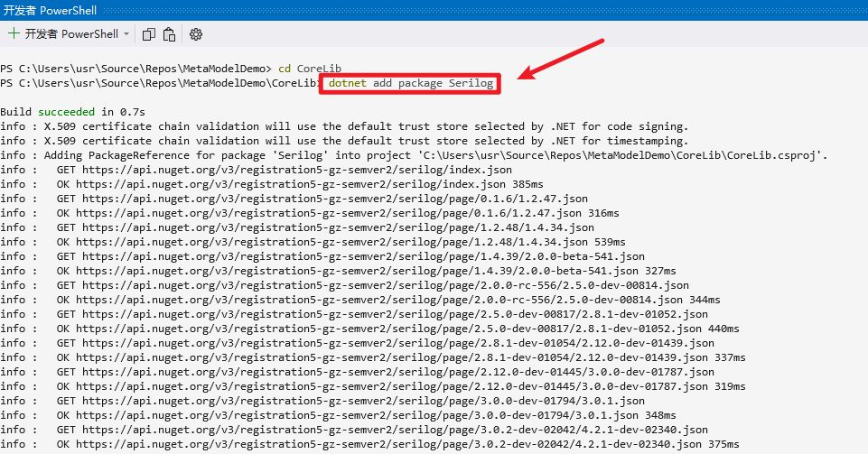Click the X.509 'timestamping' info line
868x454 pixels.
pyautogui.click(x=344, y=141)
